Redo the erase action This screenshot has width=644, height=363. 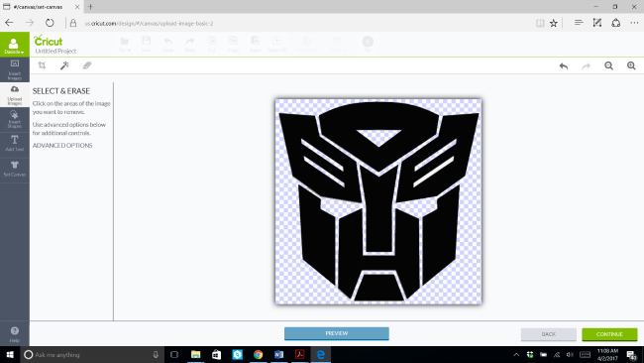587,65
